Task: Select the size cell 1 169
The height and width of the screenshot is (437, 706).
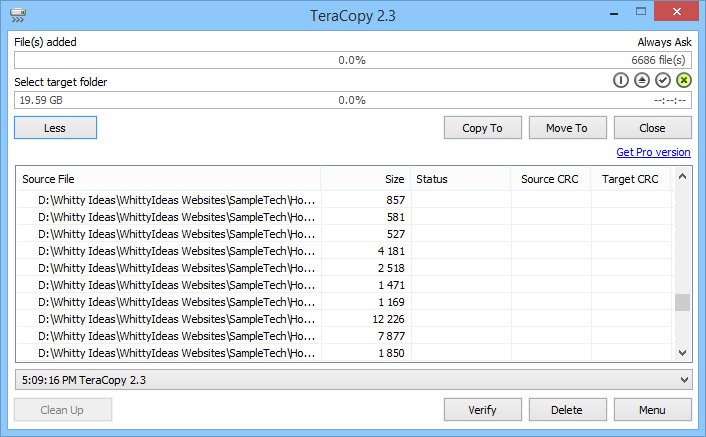Action: pyautogui.click(x=391, y=302)
